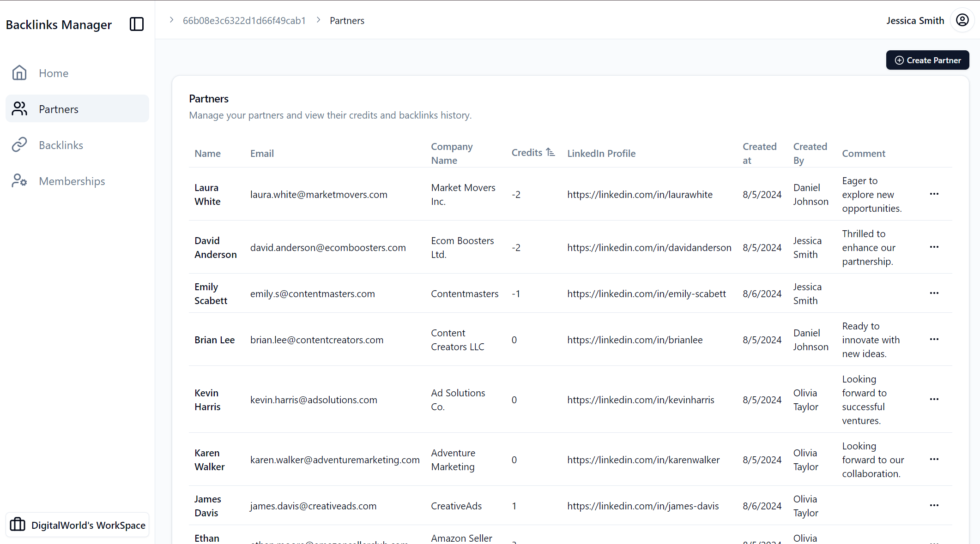Open three-dot menu for James Davis

tap(934, 505)
